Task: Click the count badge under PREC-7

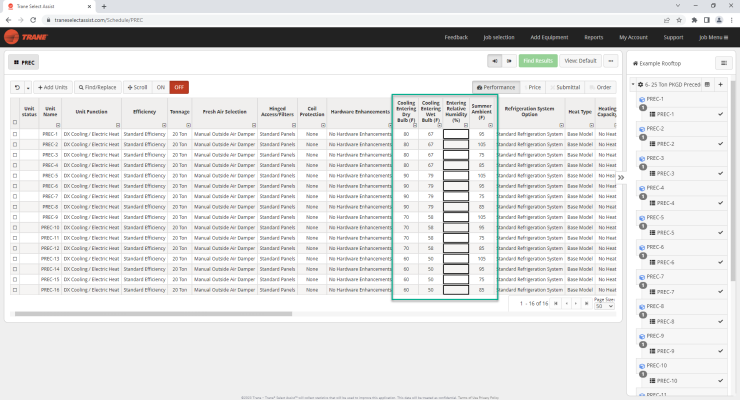Action: click(643, 285)
